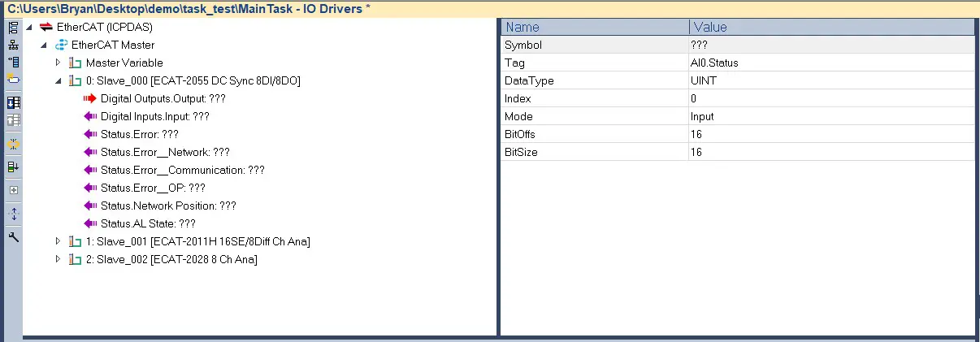Select the Master Variable tree item
The image size is (980, 342).
124,63
